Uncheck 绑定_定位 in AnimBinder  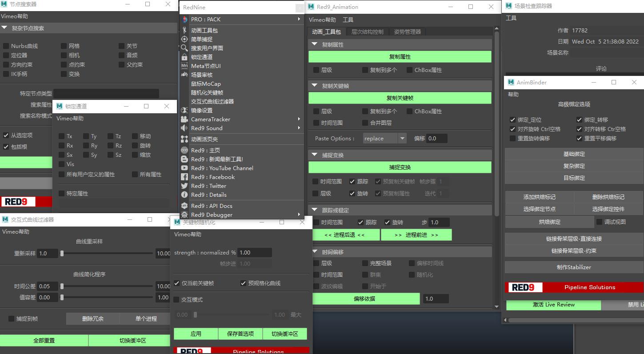click(512, 120)
